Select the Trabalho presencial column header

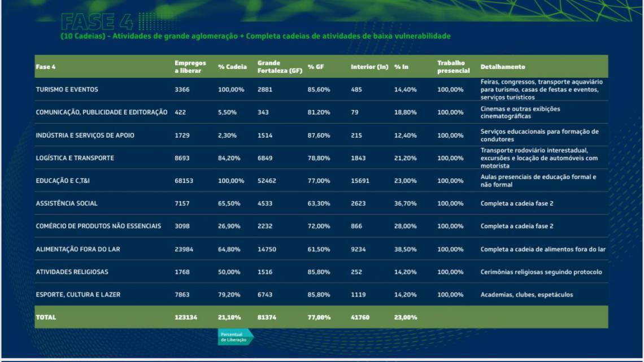coord(453,67)
